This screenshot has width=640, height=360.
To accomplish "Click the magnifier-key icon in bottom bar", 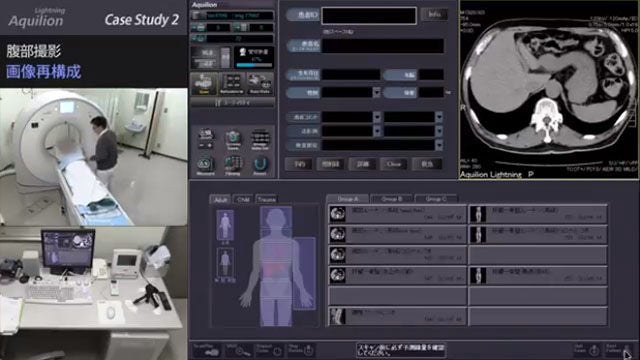I will pos(238,350).
